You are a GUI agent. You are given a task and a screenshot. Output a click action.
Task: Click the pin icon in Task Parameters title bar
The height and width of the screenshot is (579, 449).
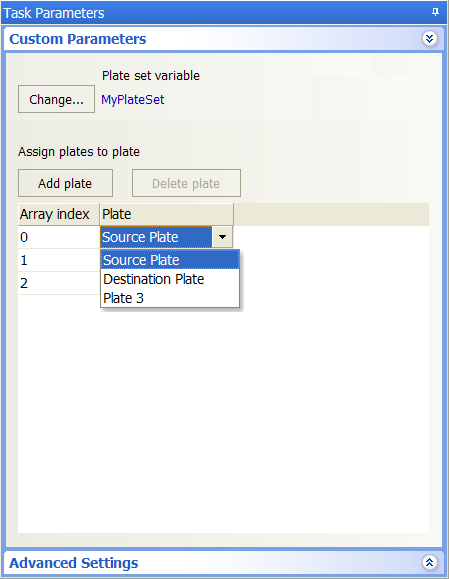coord(435,12)
